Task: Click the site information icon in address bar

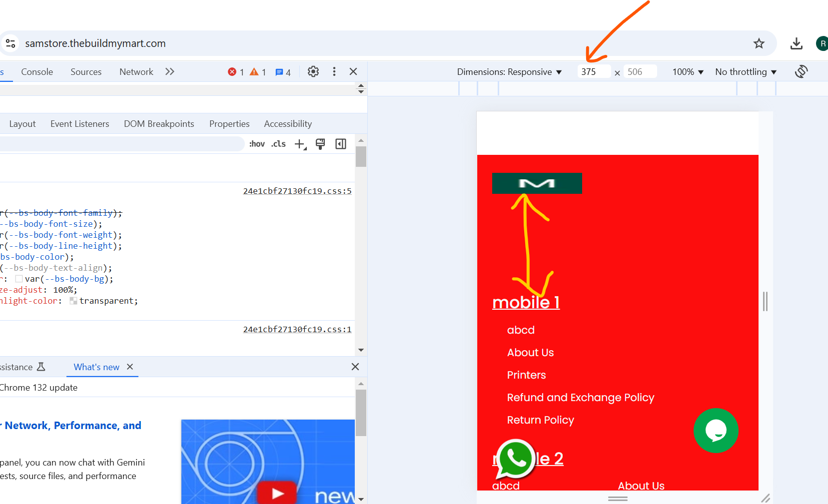Action: (x=10, y=43)
